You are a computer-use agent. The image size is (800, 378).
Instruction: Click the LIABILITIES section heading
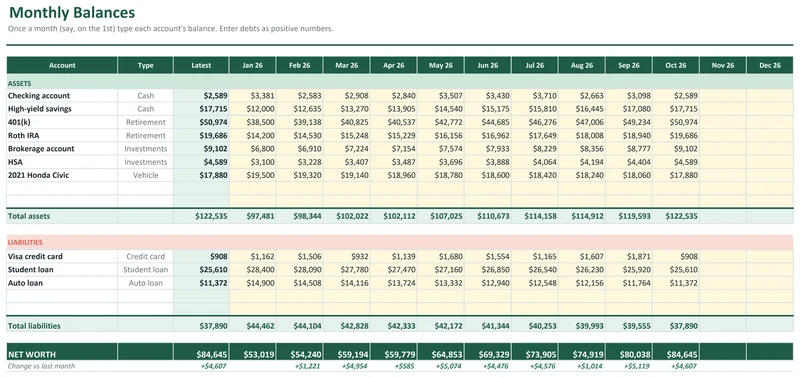25,243
